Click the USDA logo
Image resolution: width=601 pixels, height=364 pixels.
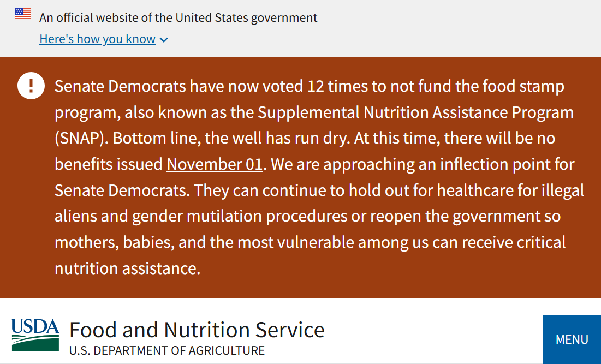click(35, 335)
